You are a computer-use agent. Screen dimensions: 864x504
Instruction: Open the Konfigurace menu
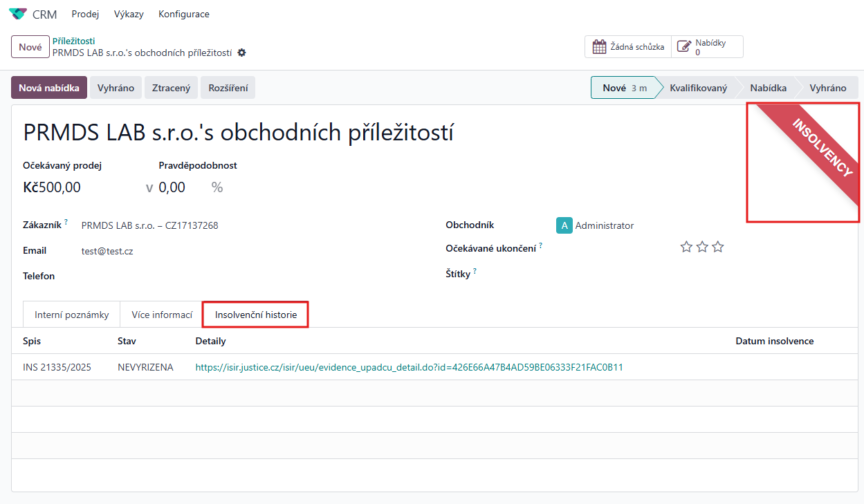click(x=183, y=14)
